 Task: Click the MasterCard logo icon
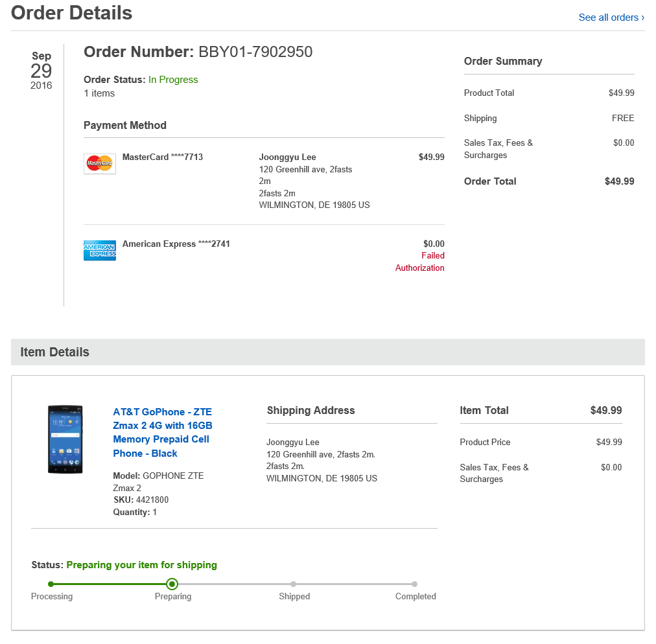point(100,163)
